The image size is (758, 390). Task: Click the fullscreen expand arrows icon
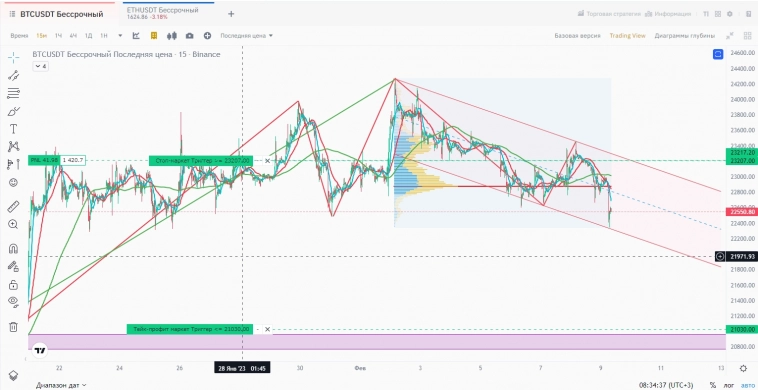coord(730,35)
